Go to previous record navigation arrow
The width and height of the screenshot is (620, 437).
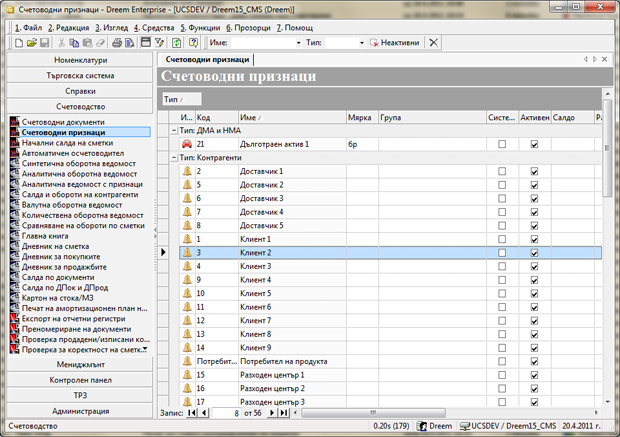coord(204,413)
